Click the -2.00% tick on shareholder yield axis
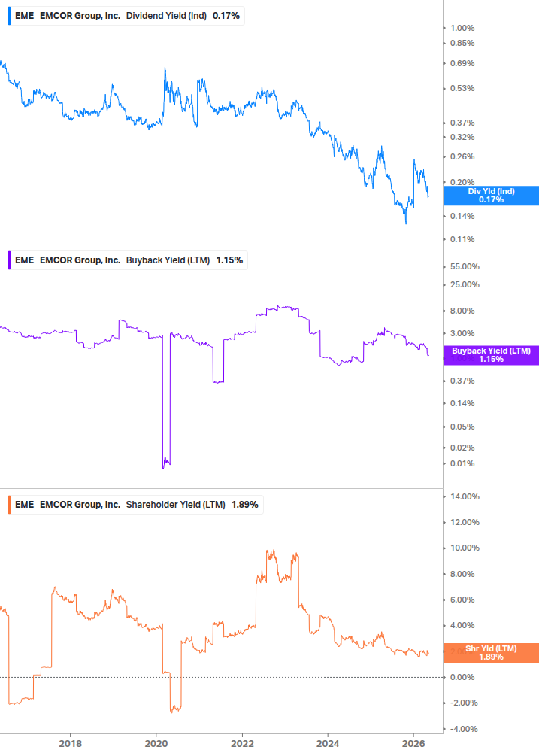539x756 pixels. [x=464, y=703]
